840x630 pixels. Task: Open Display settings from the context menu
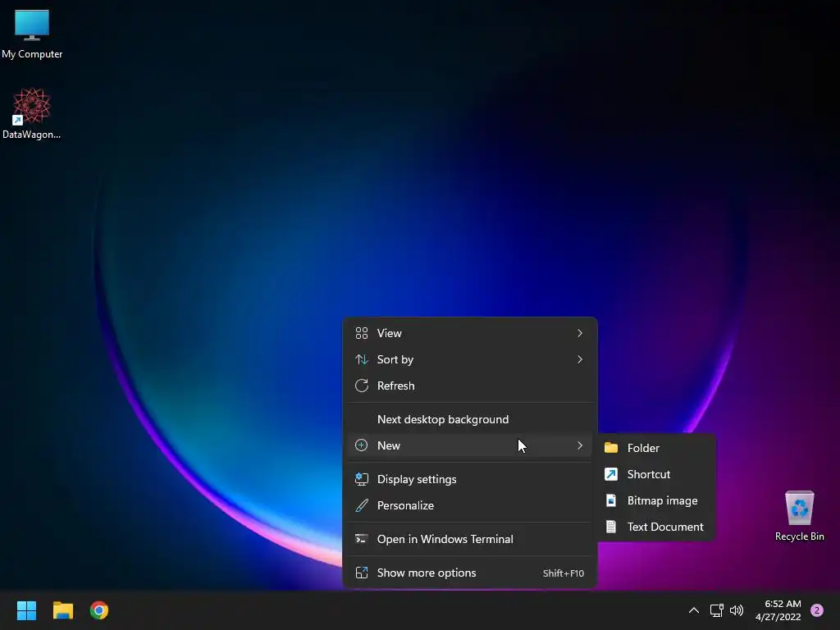469,479
